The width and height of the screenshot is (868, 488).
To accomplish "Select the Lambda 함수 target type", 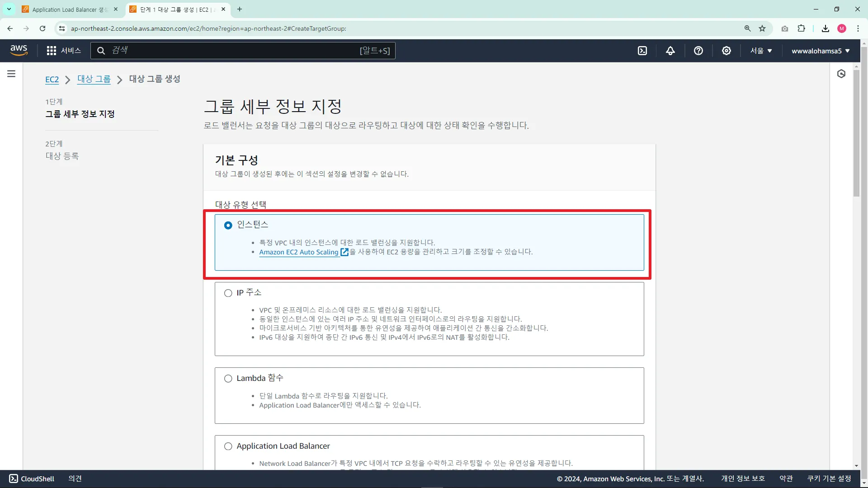I will pyautogui.click(x=228, y=379).
